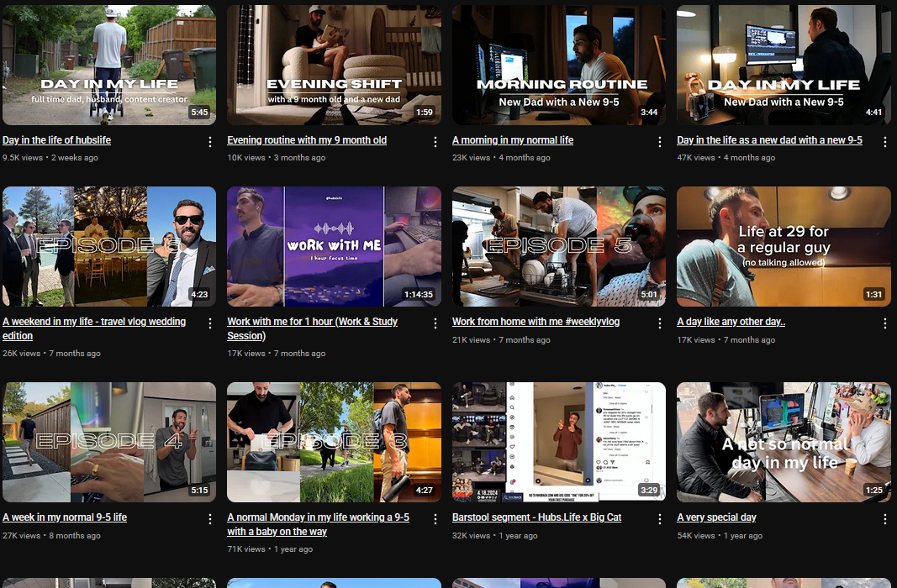This screenshot has height=588, width=897.
Task: Open more actions for 'Day in the life as a new dad'
Action: pyautogui.click(x=885, y=142)
